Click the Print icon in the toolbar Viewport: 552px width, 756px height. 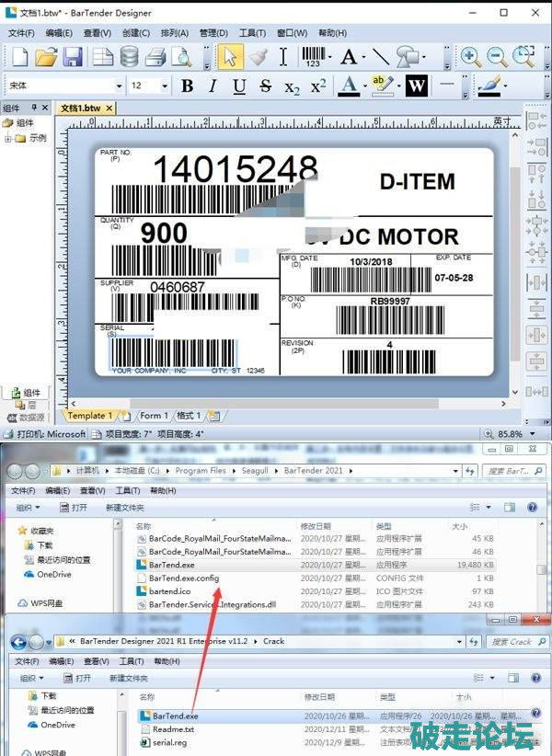[155, 57]
